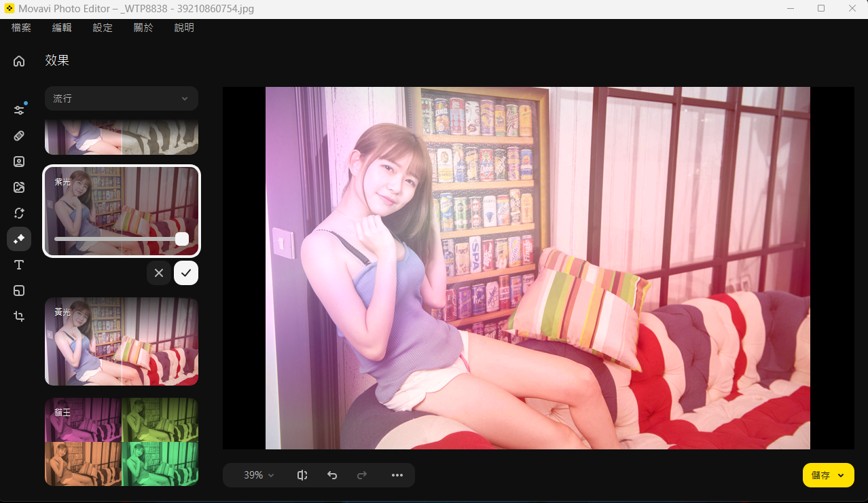Open the 設定 menu

tap(103, 28)
